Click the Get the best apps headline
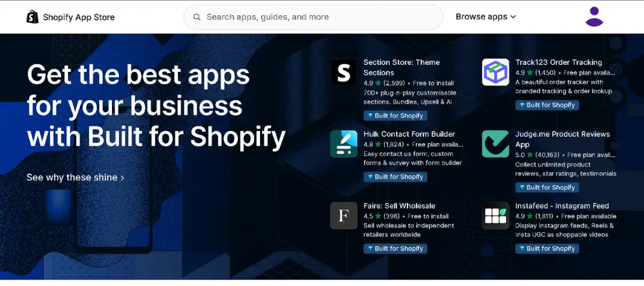Screen dimensions: 644x286 (156, 106)
